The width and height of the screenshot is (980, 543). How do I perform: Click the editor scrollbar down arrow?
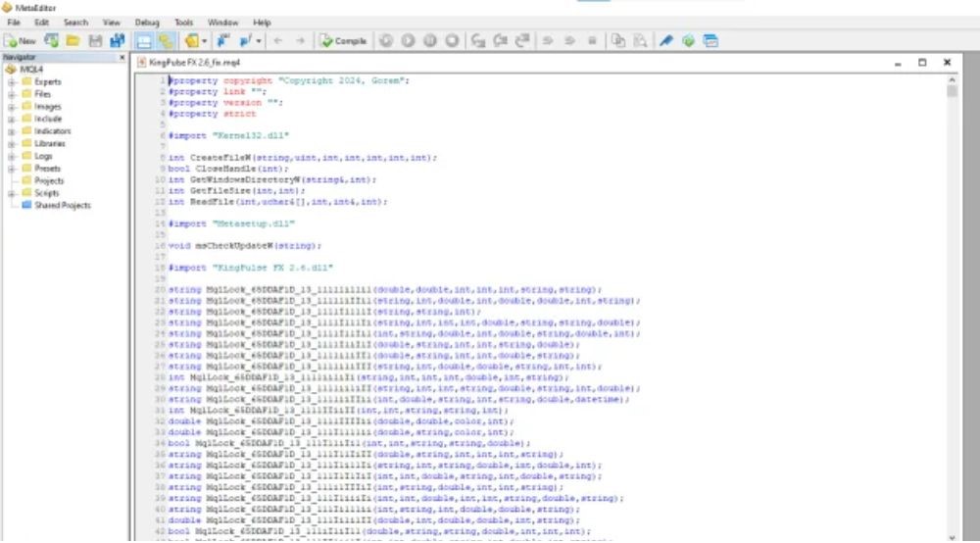pos(952,537)
